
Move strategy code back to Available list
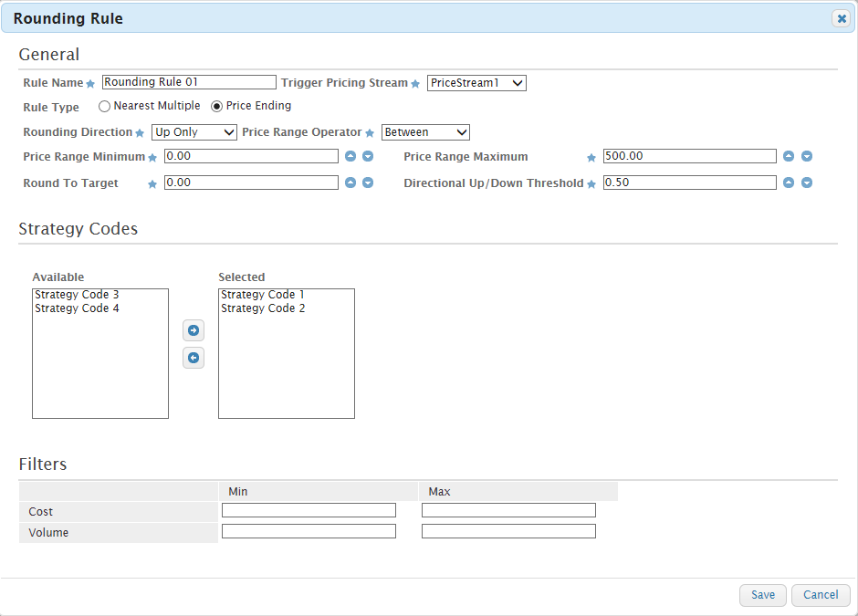[194, 358]
